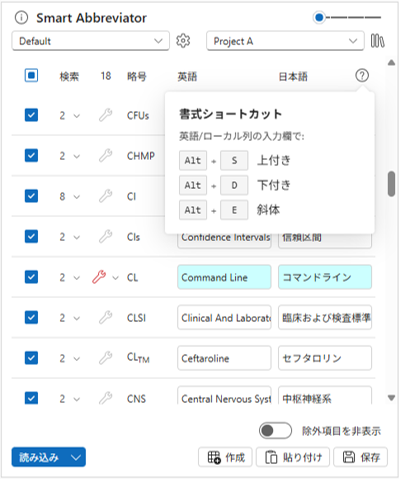Expand count chevron in CNS row

(77, 399)
